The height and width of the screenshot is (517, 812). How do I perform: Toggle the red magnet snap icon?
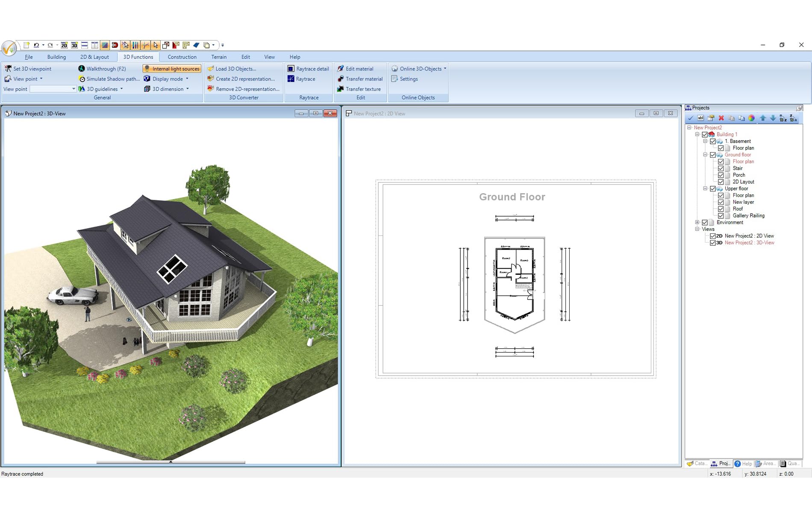[x=115, y=45]
